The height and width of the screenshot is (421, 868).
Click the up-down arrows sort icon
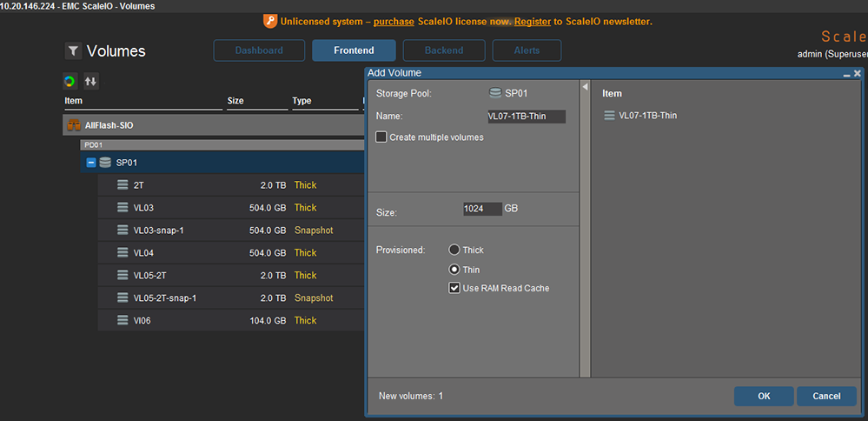pos(90,82)
